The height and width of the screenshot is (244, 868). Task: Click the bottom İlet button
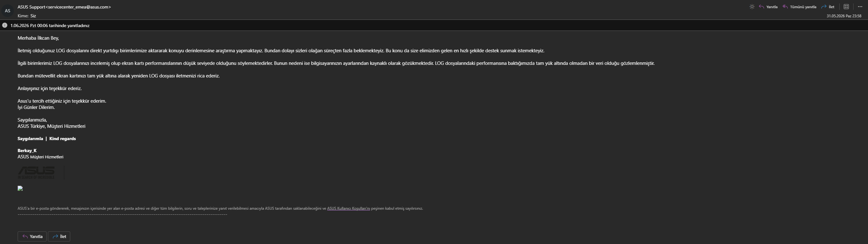[x=59, y=236]
